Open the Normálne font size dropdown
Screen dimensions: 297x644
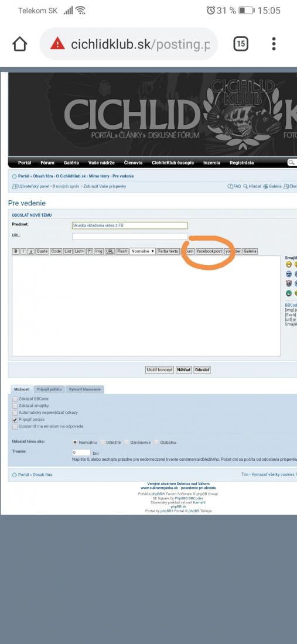point(142,251)
